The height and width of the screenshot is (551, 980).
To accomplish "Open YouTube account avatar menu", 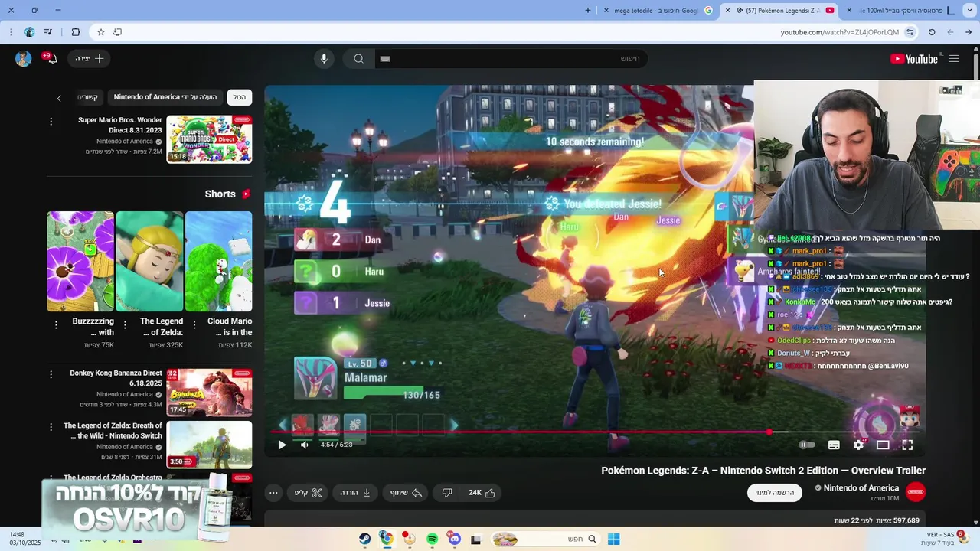I will pyautogui.click(x=23, y=59).
